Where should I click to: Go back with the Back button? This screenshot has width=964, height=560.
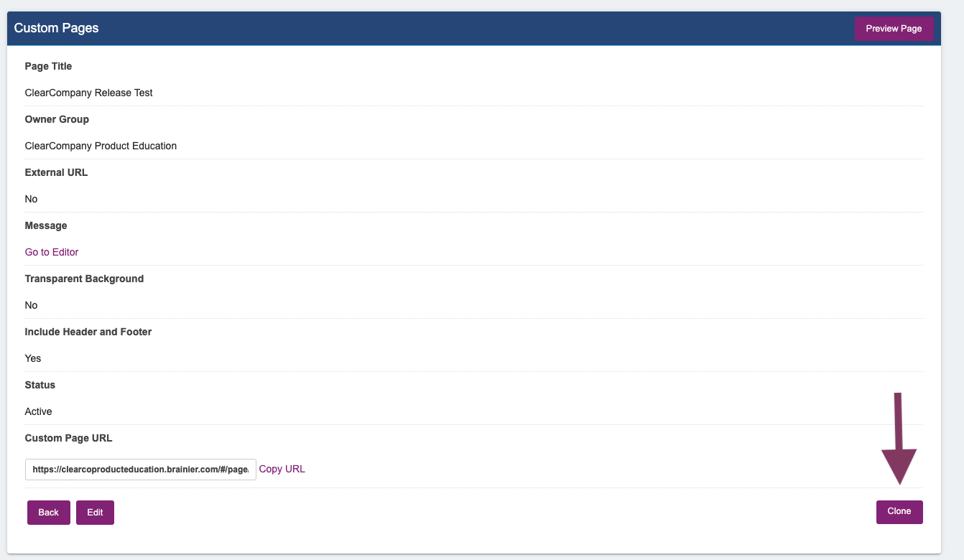[x=49, y=513]
